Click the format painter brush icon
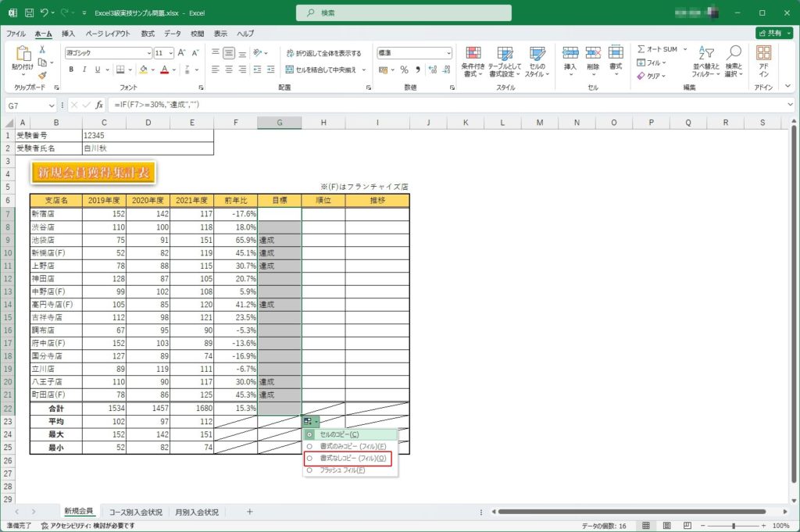 [x=42, y=76]
